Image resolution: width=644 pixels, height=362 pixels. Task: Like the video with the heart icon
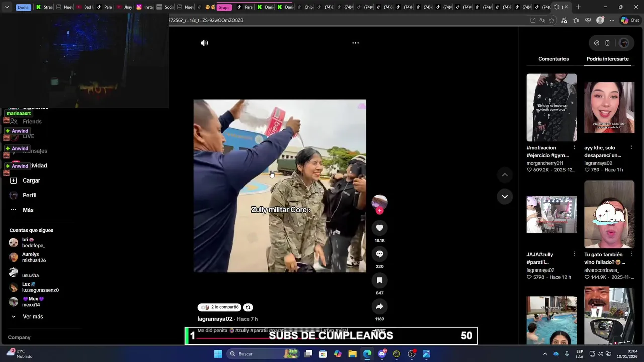pyautogui.click(x=380, y=228)
